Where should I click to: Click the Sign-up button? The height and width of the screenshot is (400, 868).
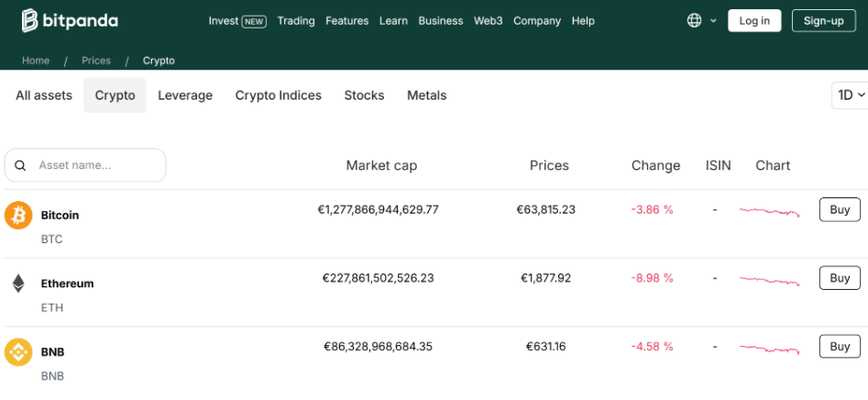click(x=824, y=20)
